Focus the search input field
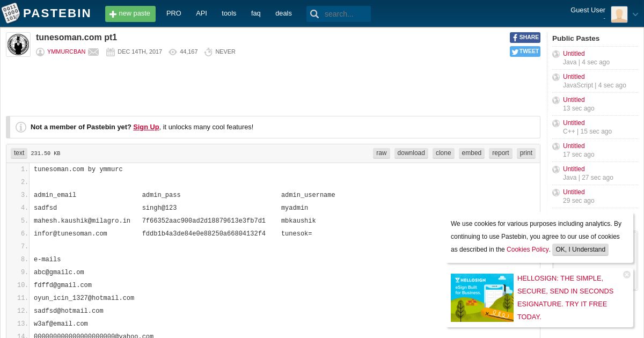 pos(346,14)
